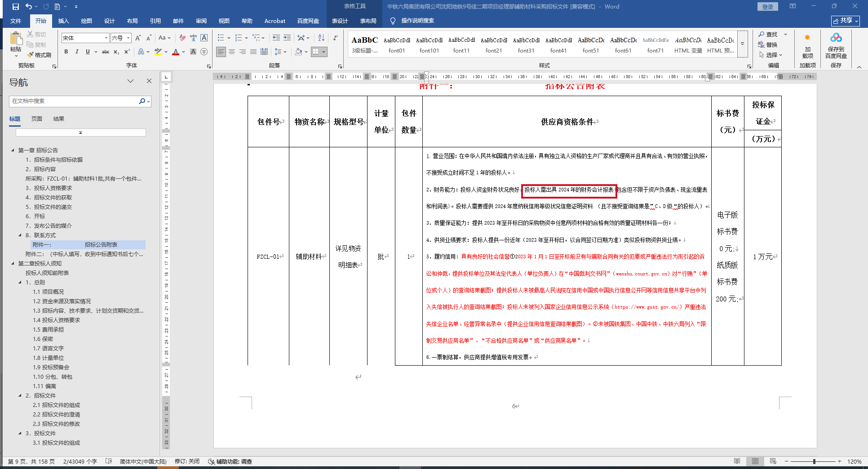Screen dimensions: 868x469
Task: Increase paragraph indent
Action: point(287,38)
